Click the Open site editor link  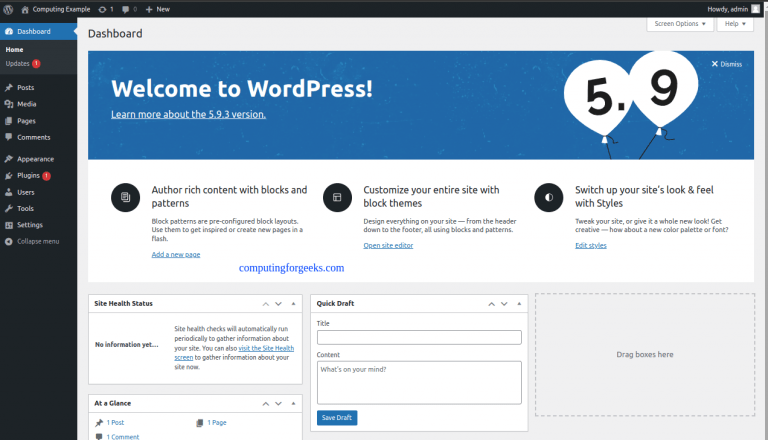[388, 245]
